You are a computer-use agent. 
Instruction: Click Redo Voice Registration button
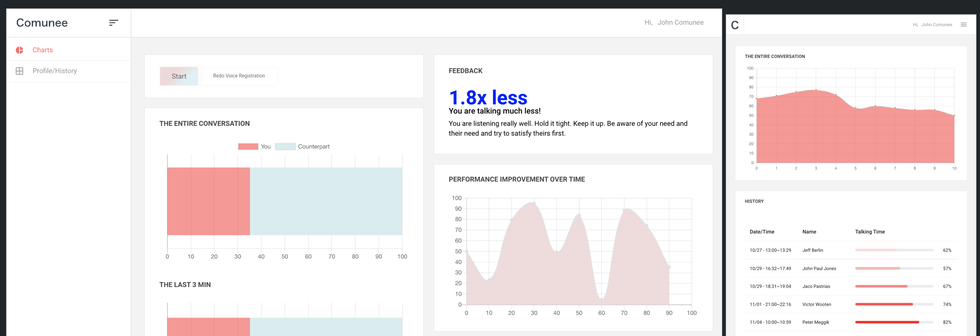[x=239, y=76]
